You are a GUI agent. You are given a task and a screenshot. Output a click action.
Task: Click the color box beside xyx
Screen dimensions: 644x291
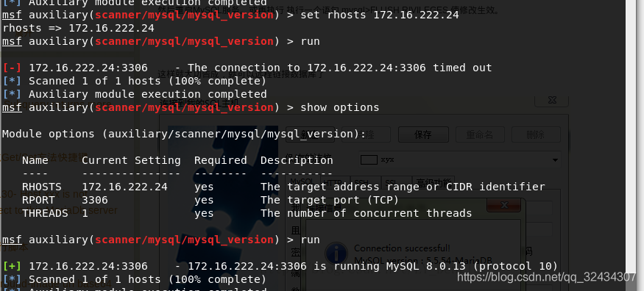[369, 160]
